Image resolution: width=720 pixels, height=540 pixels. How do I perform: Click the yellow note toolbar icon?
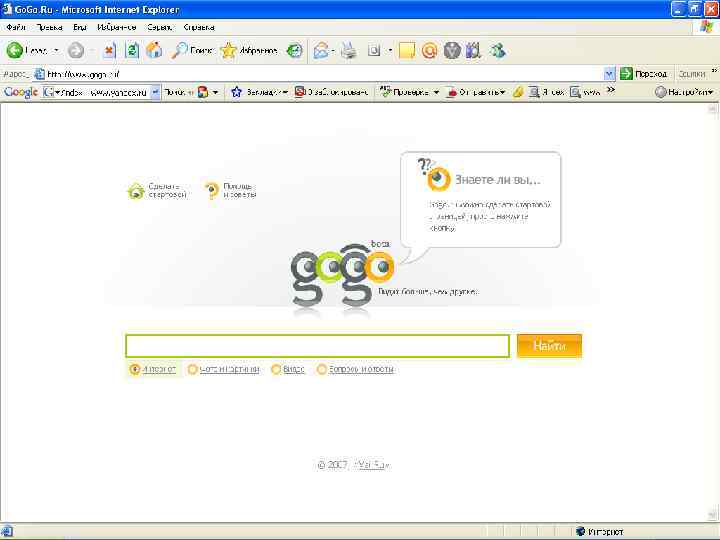407,51
